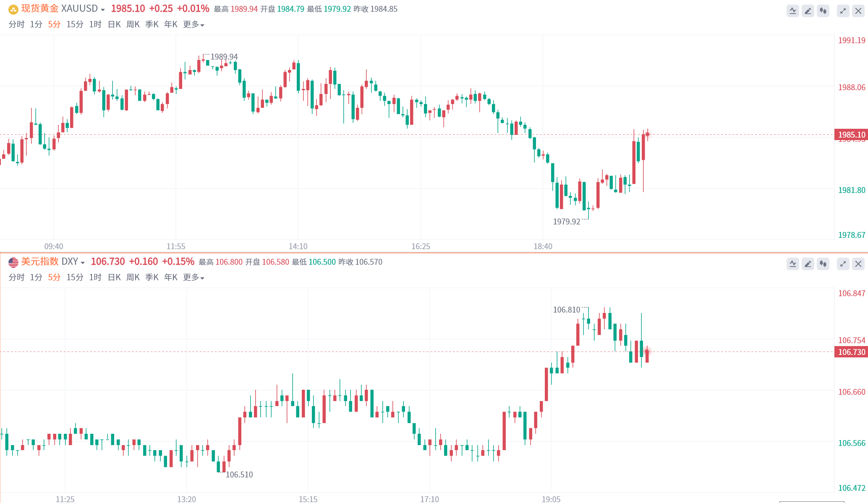
Task: Expand 更多 timeframe menu on DXY chart
Action: pyautogui.click(x=193, y=278)
